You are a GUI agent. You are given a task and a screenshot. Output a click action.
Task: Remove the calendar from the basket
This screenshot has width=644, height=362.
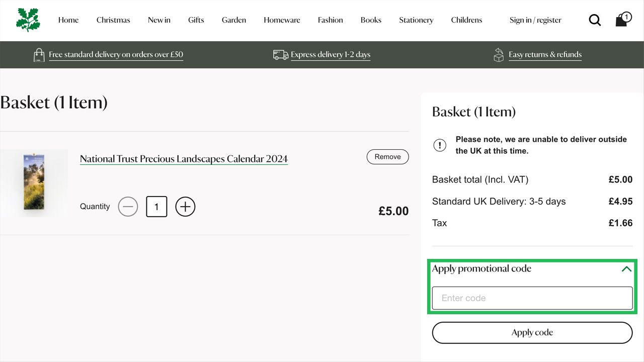click(x=387, y=156)
